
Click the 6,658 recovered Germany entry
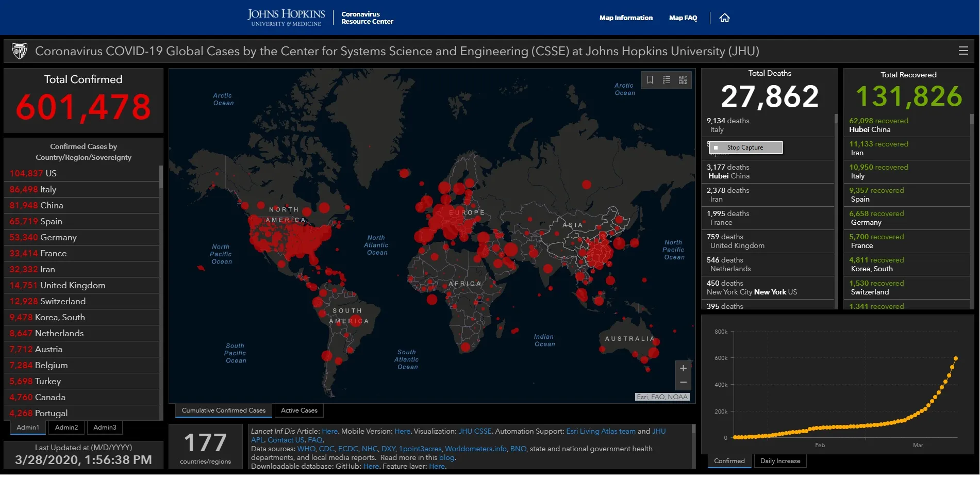[907, 218]
